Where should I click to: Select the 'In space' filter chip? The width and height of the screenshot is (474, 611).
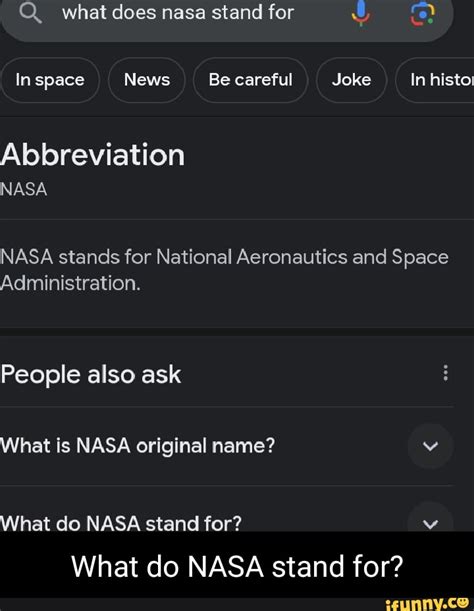pos(50,80)
